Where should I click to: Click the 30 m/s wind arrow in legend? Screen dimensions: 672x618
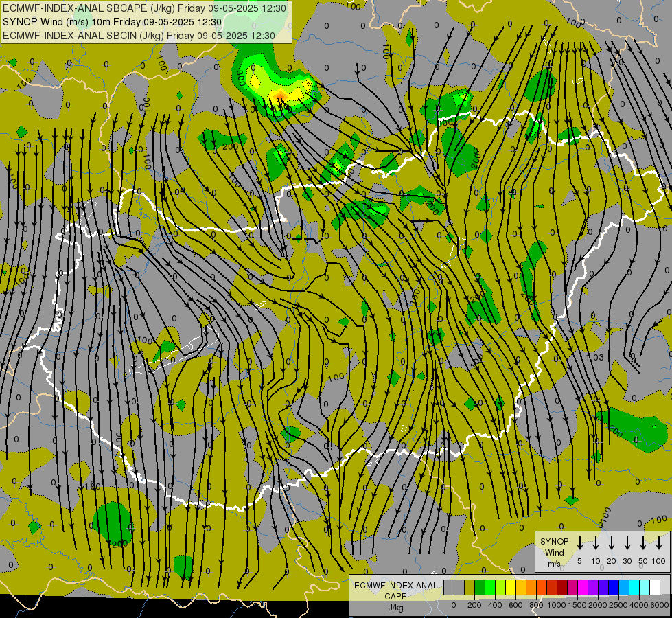click(x=627, y=542)
